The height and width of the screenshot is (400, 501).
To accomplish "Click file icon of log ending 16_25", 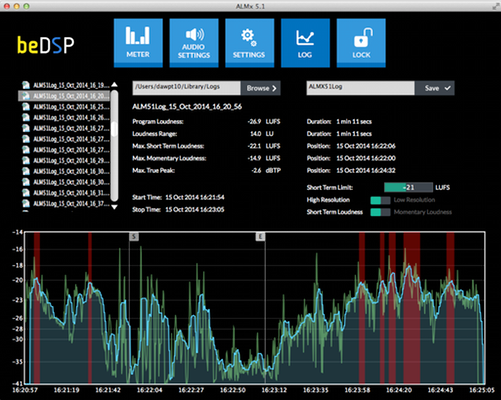I will 26,107.
